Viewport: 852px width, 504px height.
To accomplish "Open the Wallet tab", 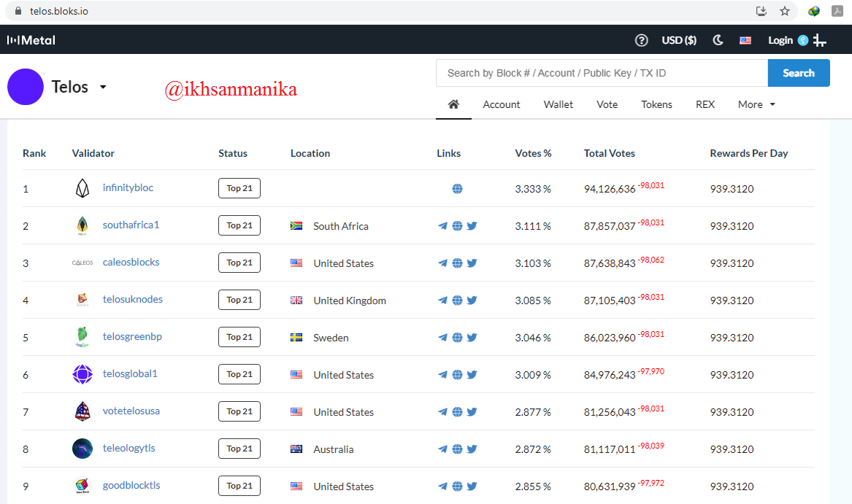I will pos(558,104).
